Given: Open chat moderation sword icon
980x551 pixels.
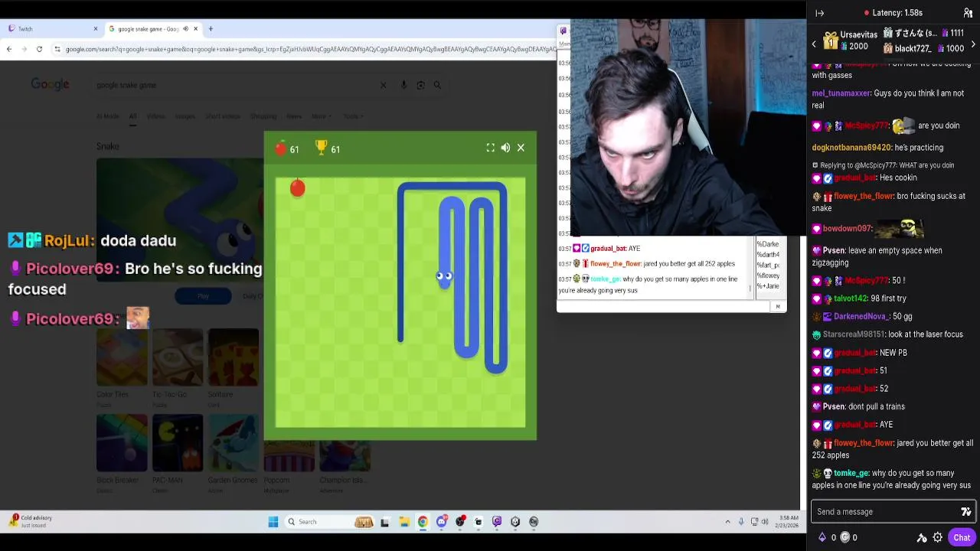Looking at the screenshot, I should click(x=922, y=537).
